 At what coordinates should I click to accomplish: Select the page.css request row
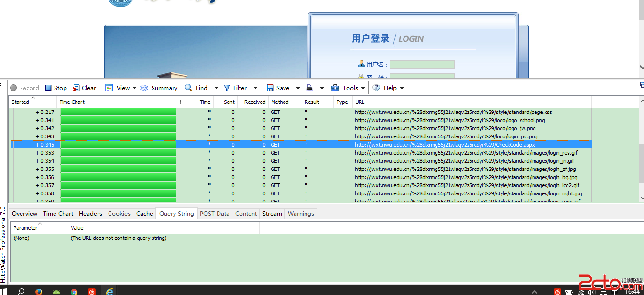(301, 112)
